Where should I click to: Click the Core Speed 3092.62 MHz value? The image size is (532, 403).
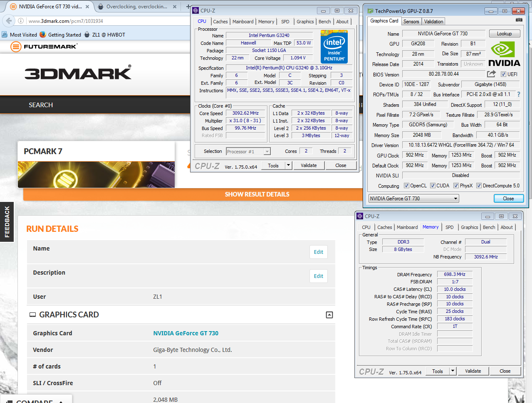(x=245, y=113)
